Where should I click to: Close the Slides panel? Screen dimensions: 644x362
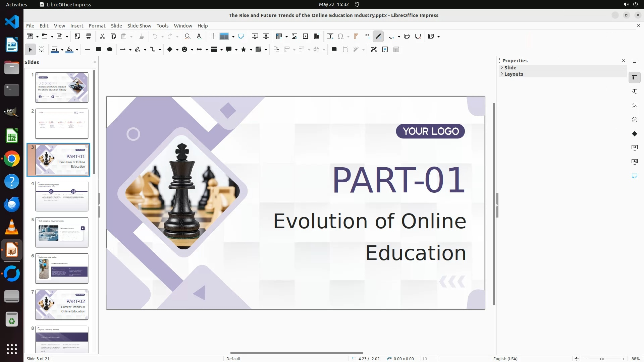pyautogui.click(x=94, y=62)
